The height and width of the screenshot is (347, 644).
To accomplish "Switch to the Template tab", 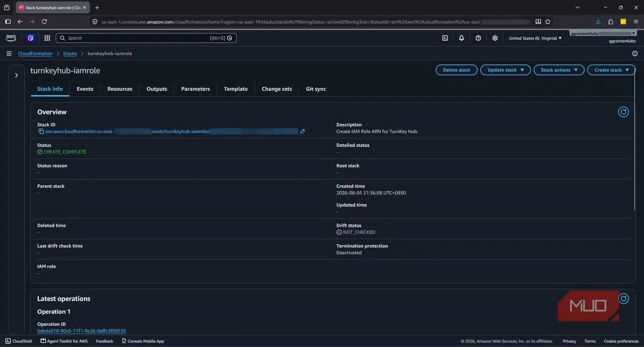I will coord(236,89).
